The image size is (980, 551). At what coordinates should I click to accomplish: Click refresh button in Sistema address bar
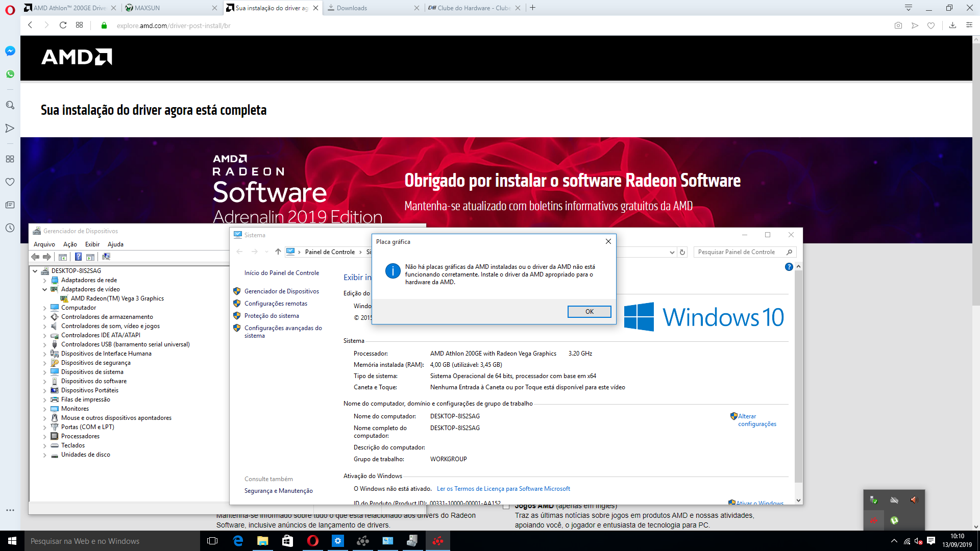tap(682, 252)
